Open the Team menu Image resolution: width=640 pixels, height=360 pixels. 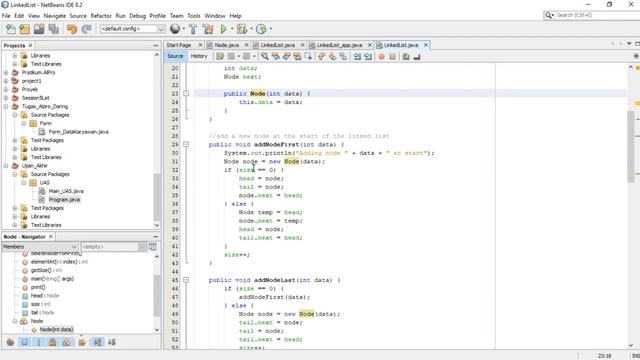coord(176,16)
